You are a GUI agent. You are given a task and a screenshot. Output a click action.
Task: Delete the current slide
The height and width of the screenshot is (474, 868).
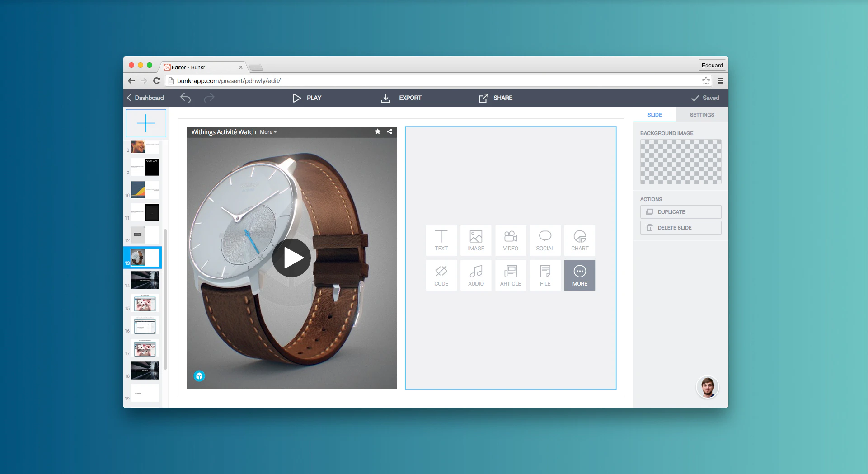(680, 228)
